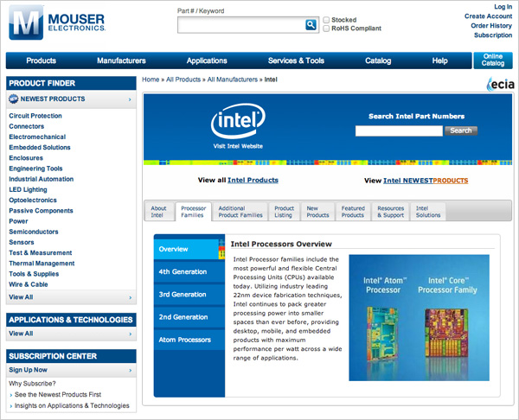This screenshot has height=420, width=519.
Task: Open the Electromechanical category
Action: (37, 137)
